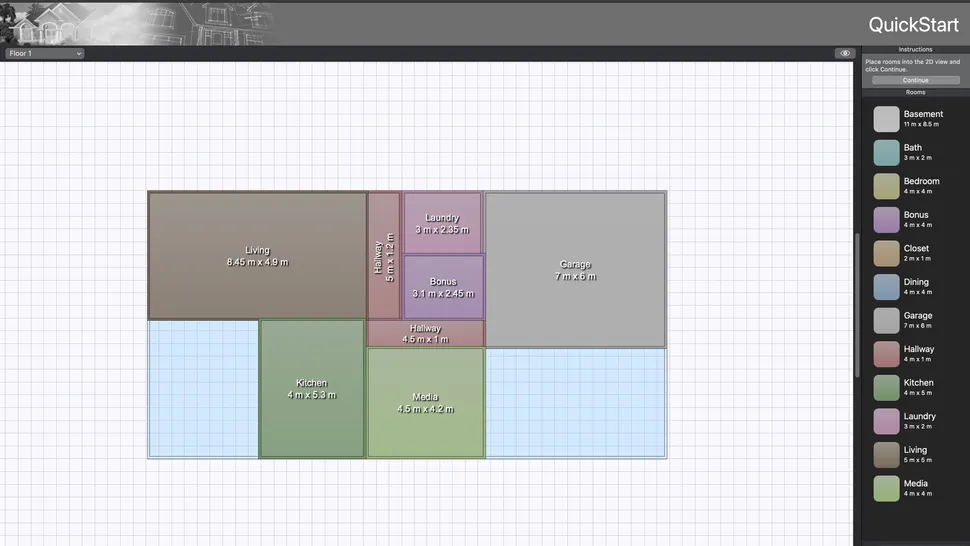Click the Bonus room on the floor plan
This screenshot has width=970, height=546.
coord(443,287)
